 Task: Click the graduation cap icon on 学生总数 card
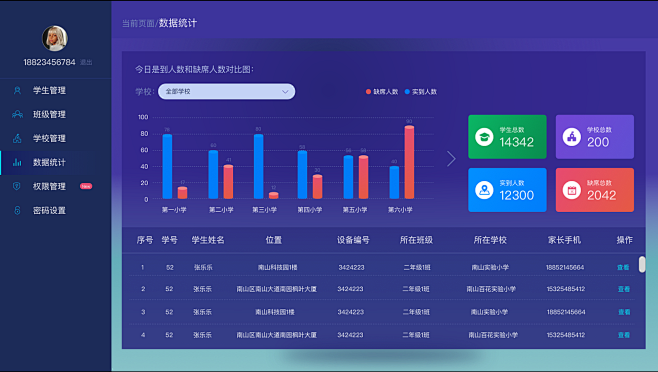point(484,137)
